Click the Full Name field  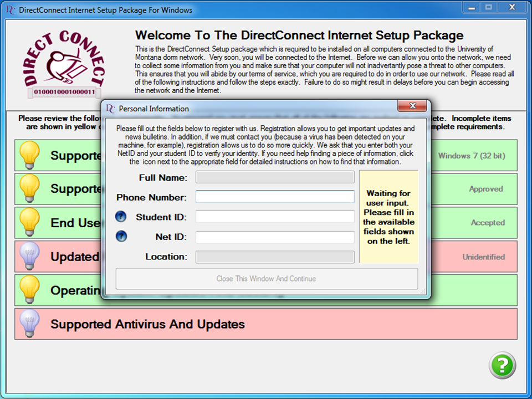click(x=275, y=177)
